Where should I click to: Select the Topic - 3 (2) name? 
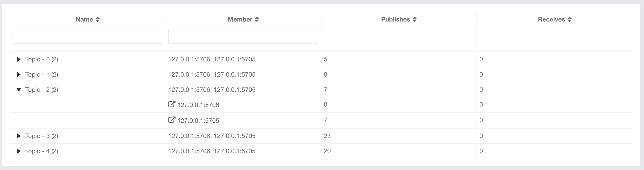tap(42, 136)
